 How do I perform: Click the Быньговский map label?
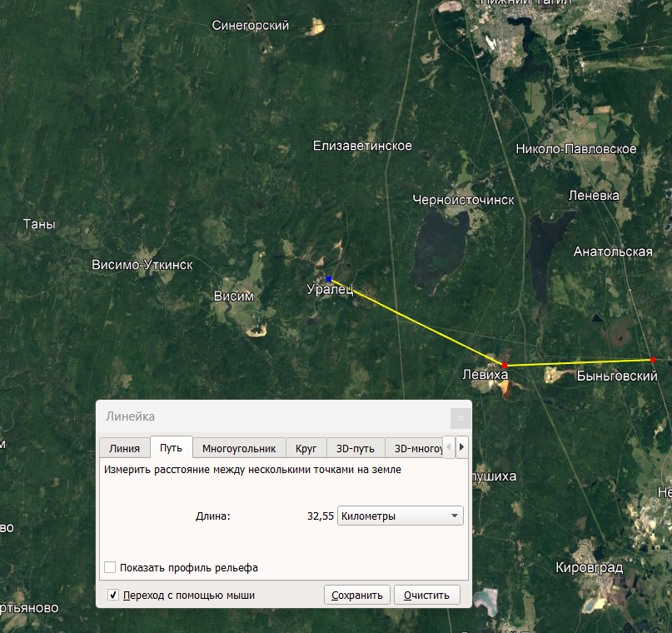tap(617, 376)
